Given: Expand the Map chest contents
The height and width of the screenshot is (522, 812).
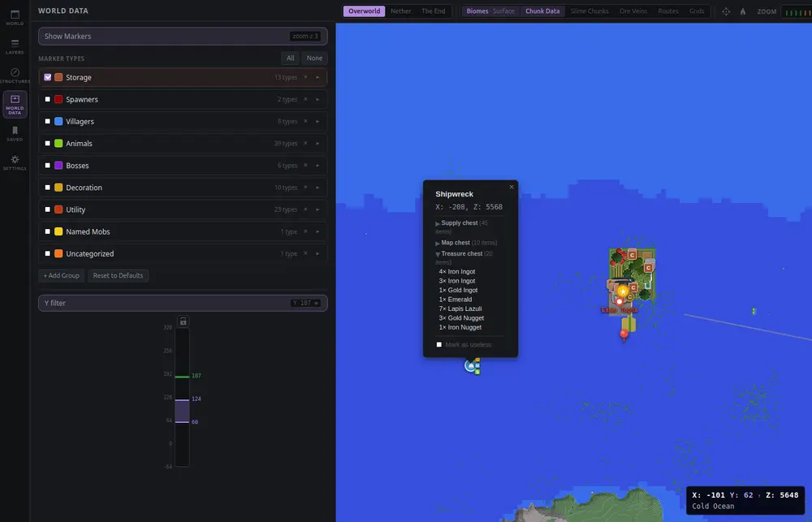Looking at the screenshot, I should click(x=438, y=243).
